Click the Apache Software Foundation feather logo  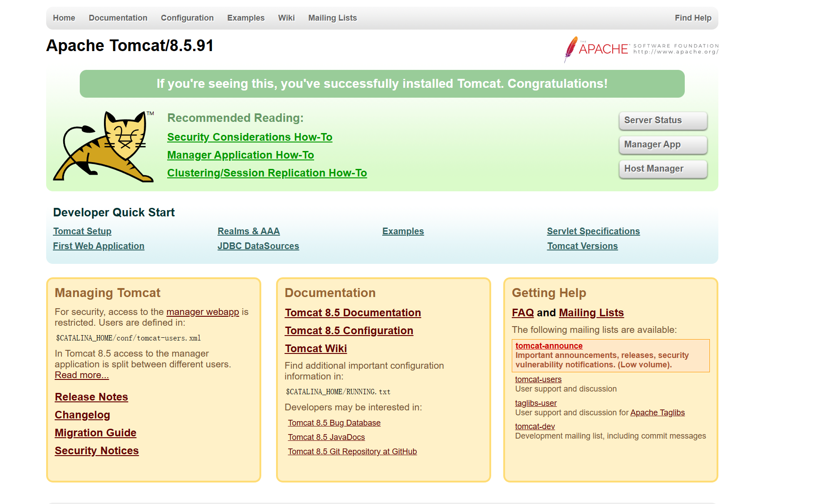(641, 49)
